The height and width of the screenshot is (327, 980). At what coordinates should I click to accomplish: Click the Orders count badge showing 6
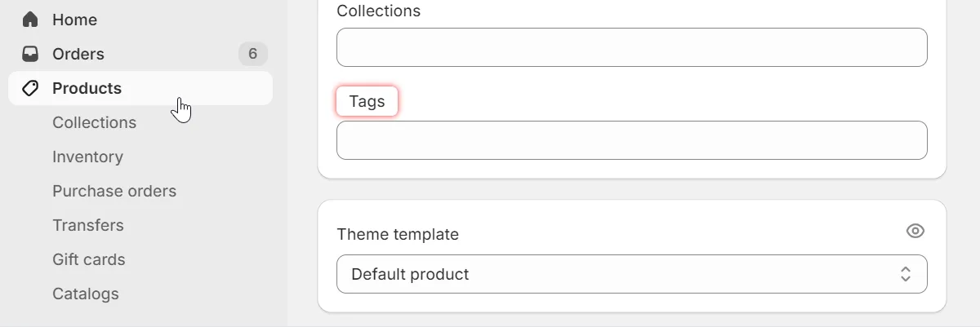pyautogui.click(x=252, y=54)
